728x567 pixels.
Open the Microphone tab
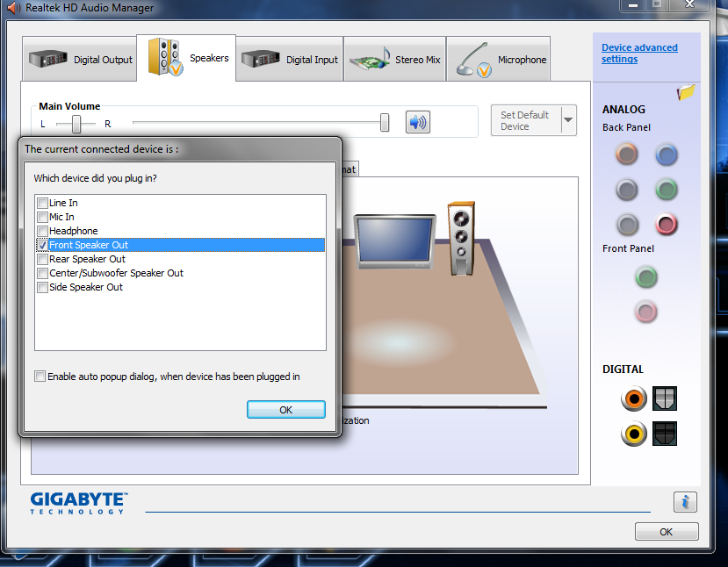(x=499, y=60)
